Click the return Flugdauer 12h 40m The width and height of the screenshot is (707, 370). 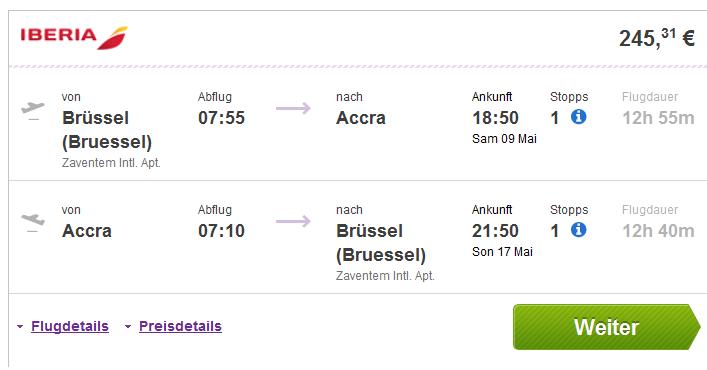658,231
